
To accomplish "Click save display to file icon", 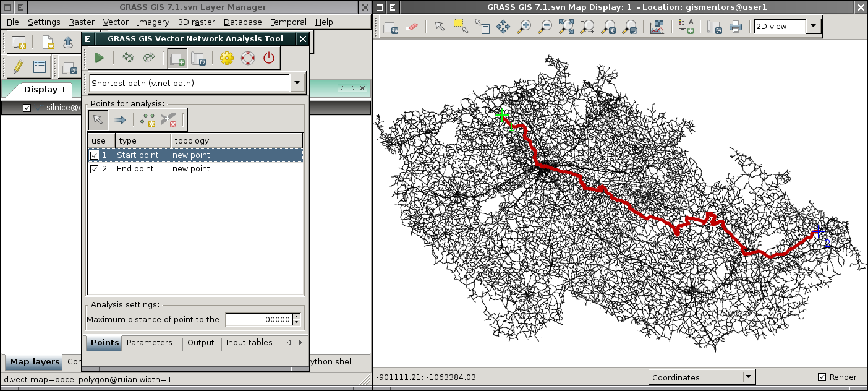I will coord(714,27).
